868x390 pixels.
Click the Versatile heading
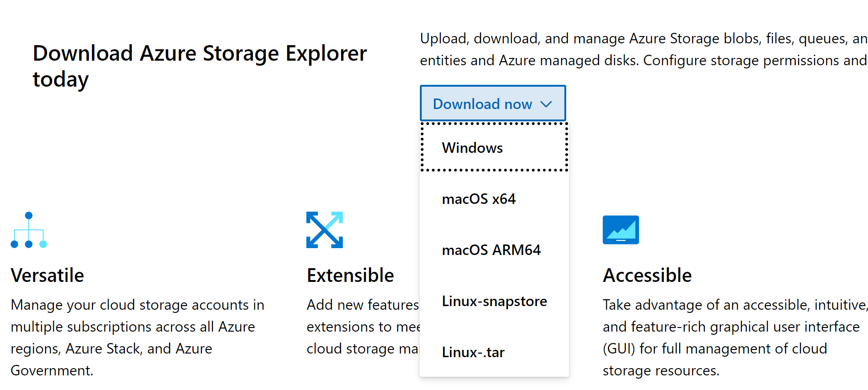point(47,276)
